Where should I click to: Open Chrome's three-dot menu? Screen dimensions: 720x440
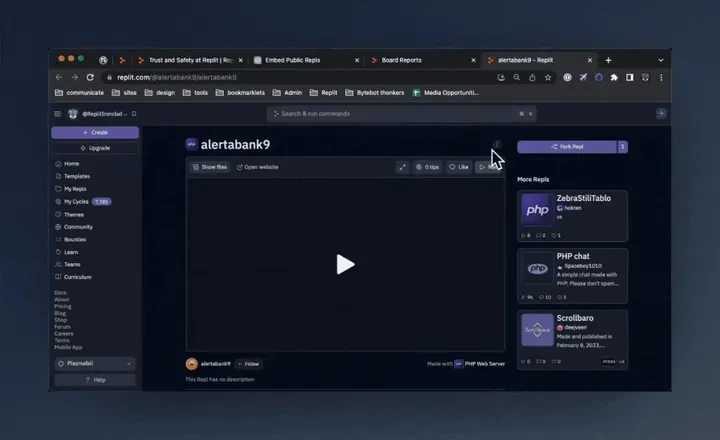(661, 78)
